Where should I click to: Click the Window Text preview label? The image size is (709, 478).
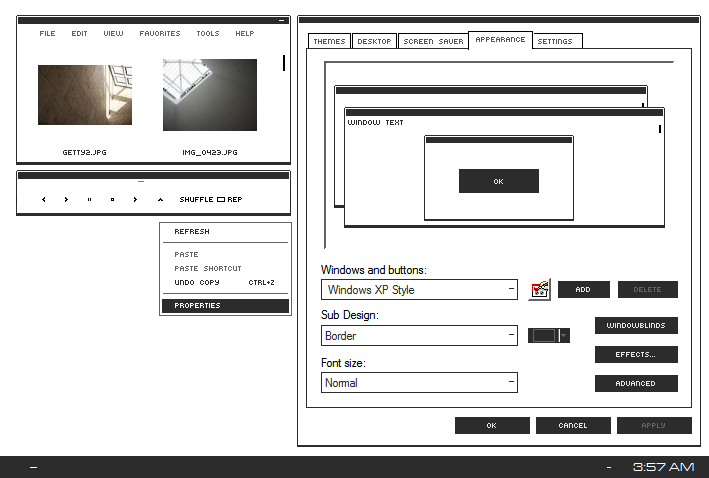375,123
